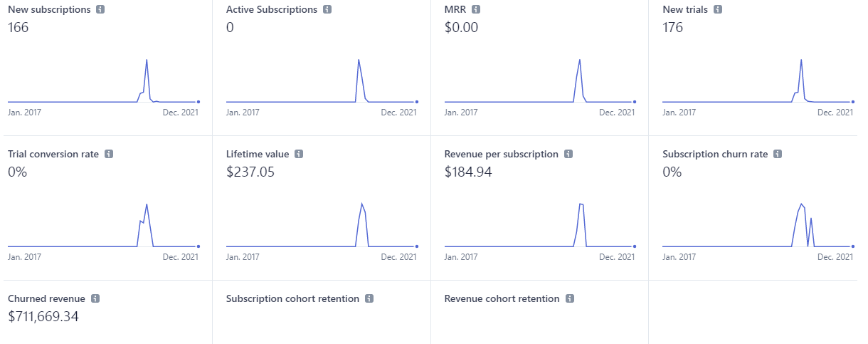Click the info icon beside Active Subscriptions
This screenshot has height=344, width=868.
(327, 10)
